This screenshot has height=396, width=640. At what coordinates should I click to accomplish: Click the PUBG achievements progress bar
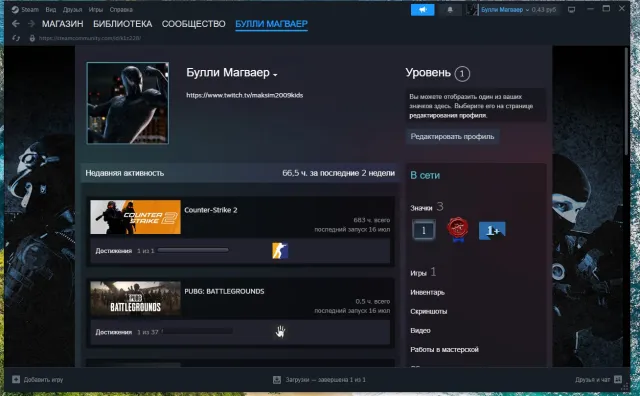pyautogui.click(x=197, y=331)
